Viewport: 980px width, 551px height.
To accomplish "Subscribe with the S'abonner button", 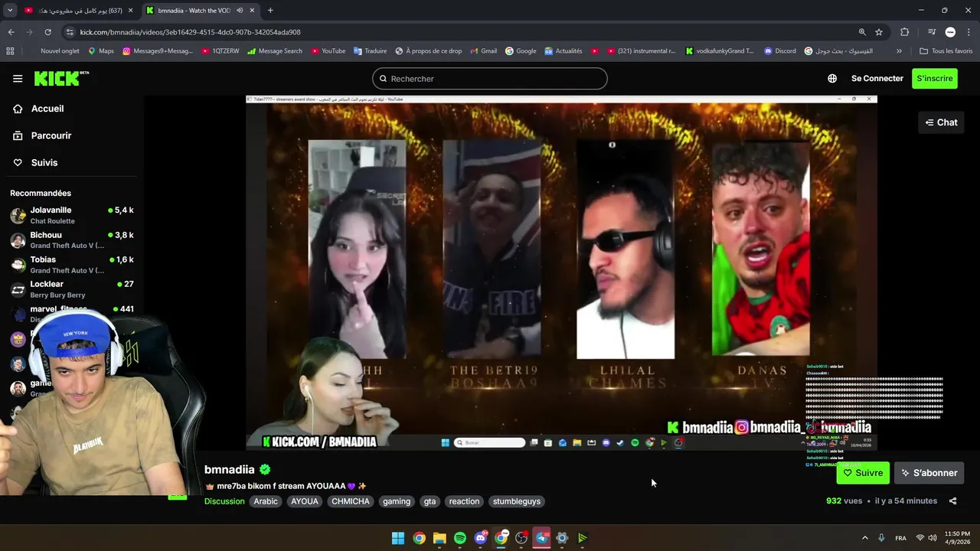I will click(929, 473).
